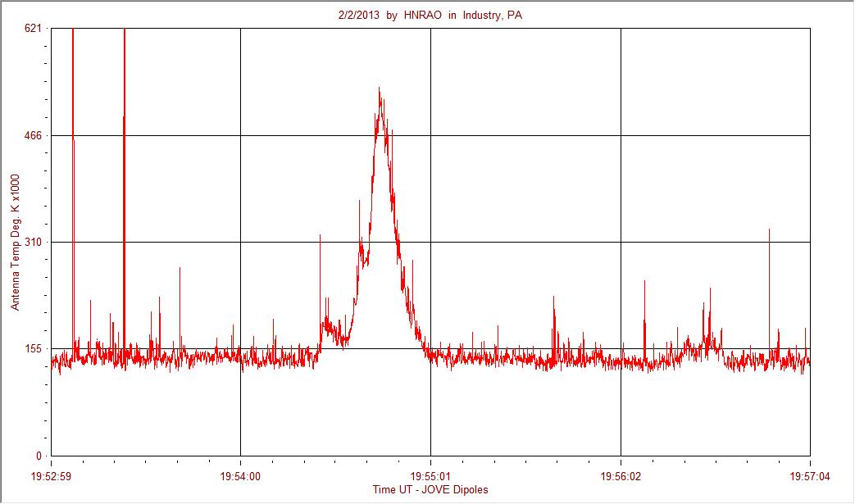This screenshot has width=855, height=504.
Task: Select the 19:54:00 time label
Action: (x=240, y=477)
